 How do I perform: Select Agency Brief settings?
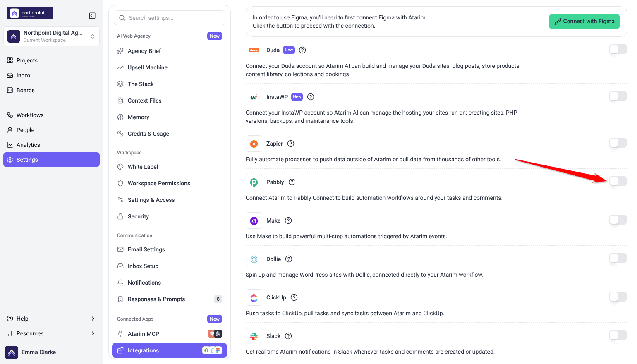point(170,51)
